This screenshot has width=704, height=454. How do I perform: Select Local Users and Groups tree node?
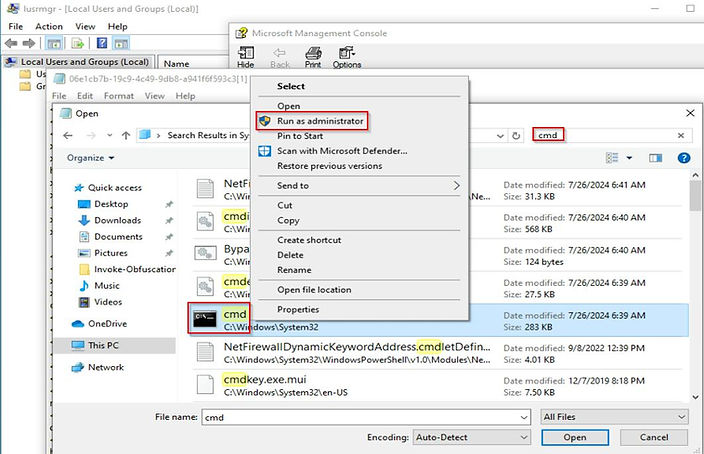[x=77, y=62]
